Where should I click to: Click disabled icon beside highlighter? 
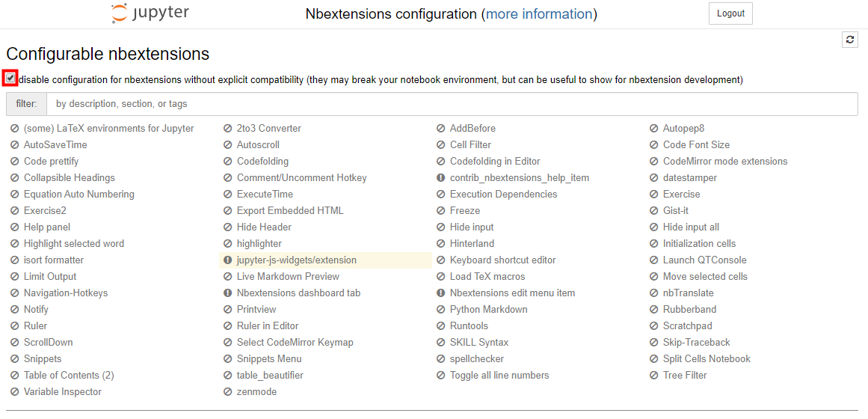coord(227,244)
